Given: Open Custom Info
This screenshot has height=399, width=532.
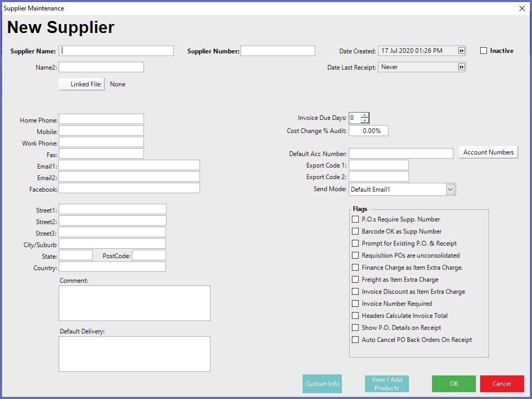Looking at the screenshot, I should [323, 384].
